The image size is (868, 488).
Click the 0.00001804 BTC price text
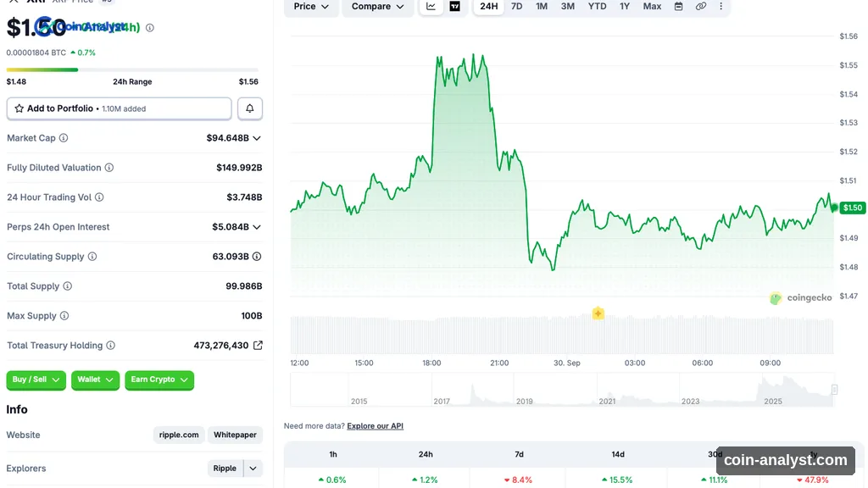(x=36, y=53)
